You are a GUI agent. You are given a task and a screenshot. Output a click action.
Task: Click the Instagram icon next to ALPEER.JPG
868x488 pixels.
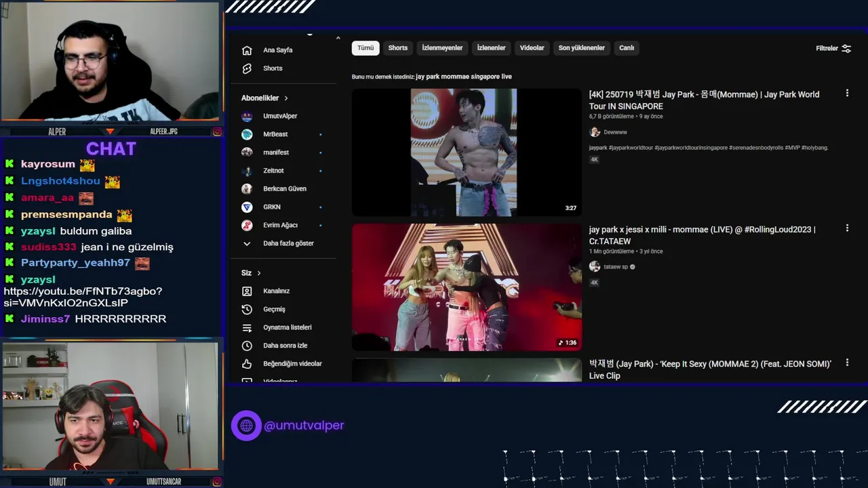click(x=217, y=131)
